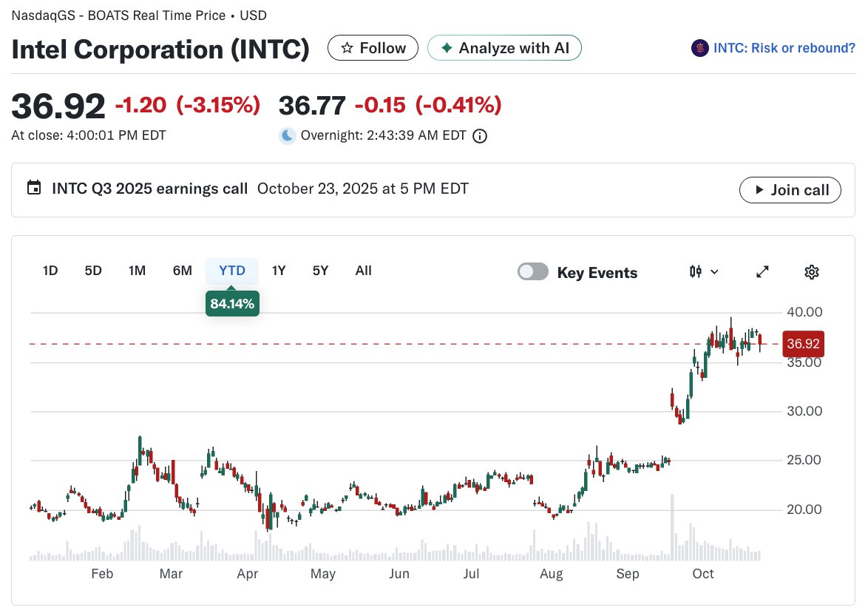Screen dimensions: 868x613
Task: Click the Intel Corporation (INTC) heading
Action: [160, 50]
